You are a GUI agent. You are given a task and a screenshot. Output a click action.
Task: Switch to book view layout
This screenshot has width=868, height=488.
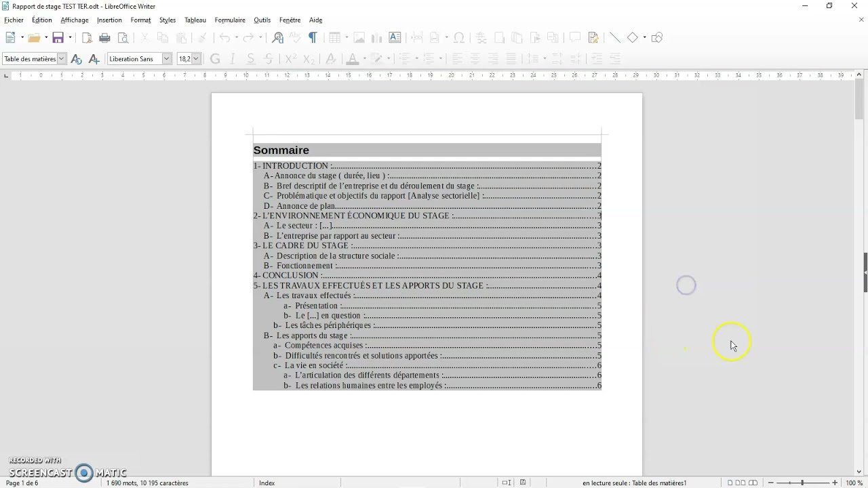pos(753,483)
